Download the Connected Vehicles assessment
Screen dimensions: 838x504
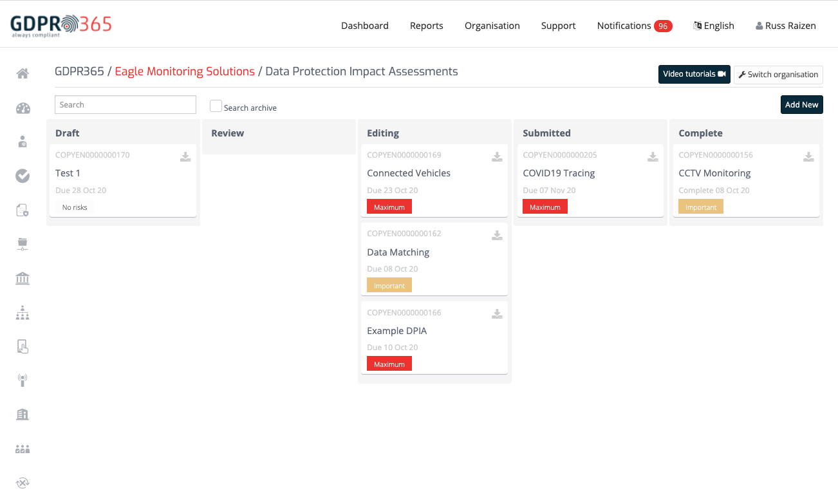pos(497,156)
